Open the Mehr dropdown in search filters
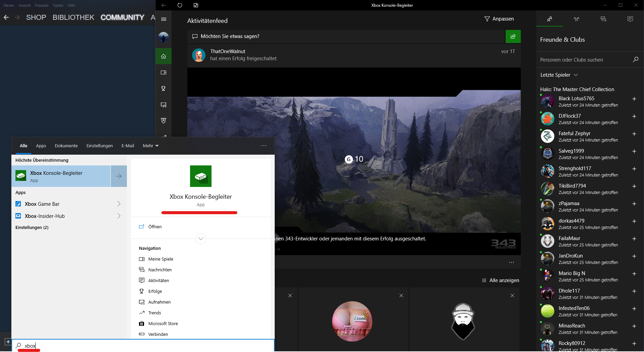Viewport: 644px width, 352px height. [x=150, y=146]
